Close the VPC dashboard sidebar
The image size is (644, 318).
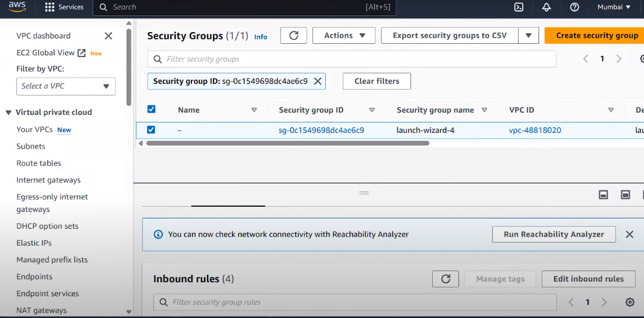tap(109, 36)
